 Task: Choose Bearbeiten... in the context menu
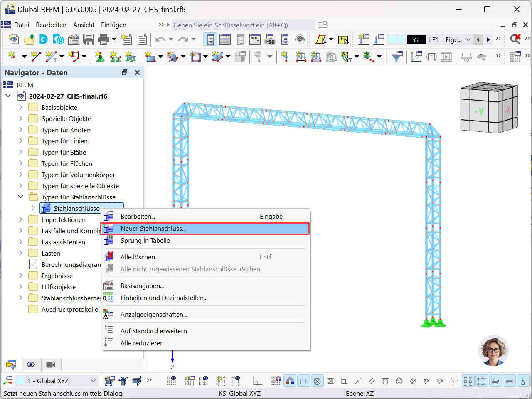click(205, 217)
